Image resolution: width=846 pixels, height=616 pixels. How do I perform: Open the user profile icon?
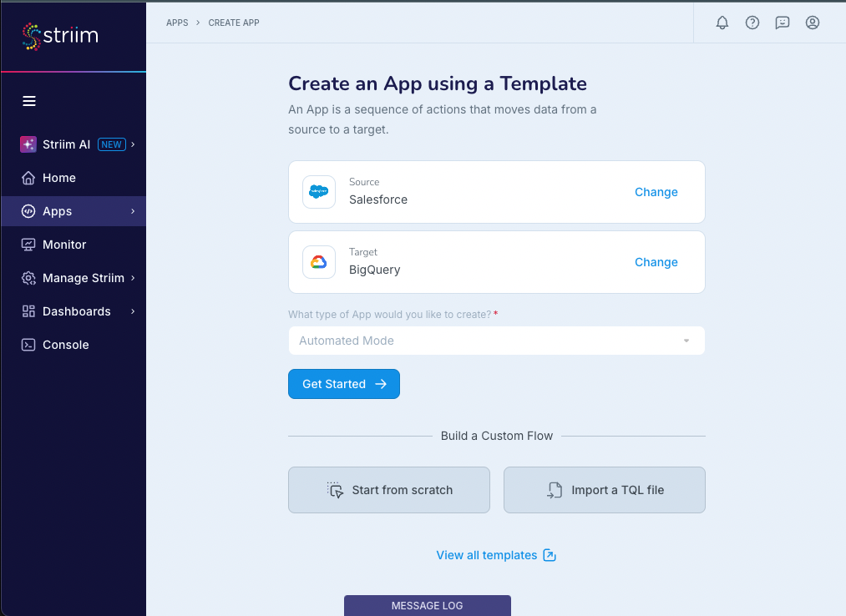click(813, 23)
